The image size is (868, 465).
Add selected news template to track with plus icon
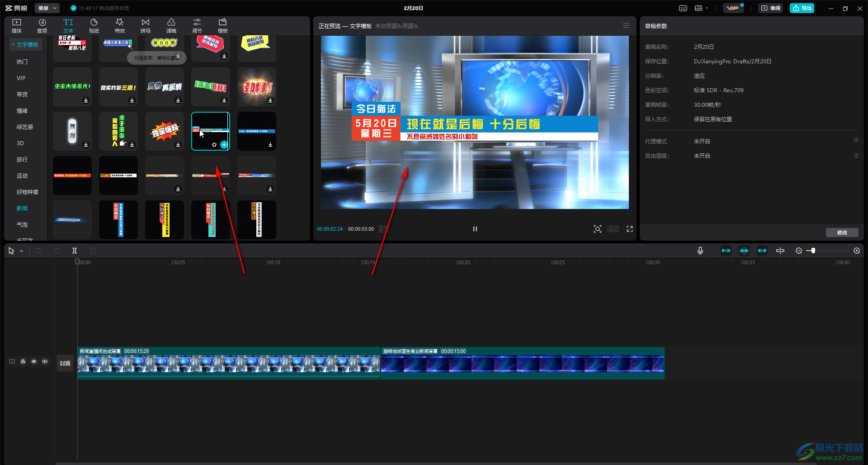224,145
